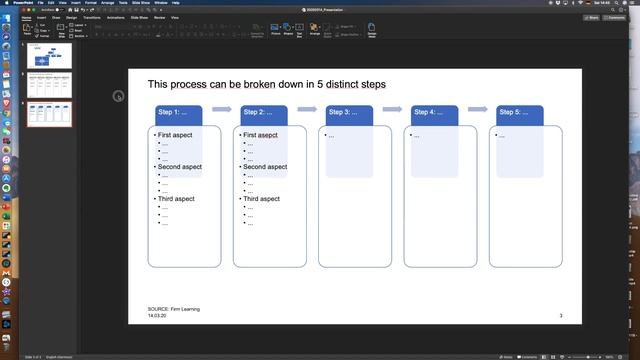Click the Copy icon in the ribbon

pos(37,31)
